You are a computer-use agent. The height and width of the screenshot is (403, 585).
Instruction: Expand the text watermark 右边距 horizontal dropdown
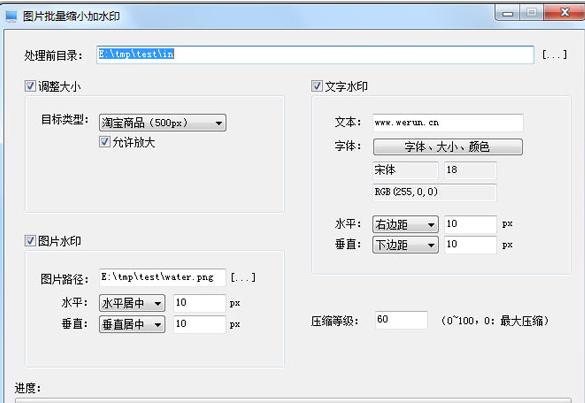(405, 224)
